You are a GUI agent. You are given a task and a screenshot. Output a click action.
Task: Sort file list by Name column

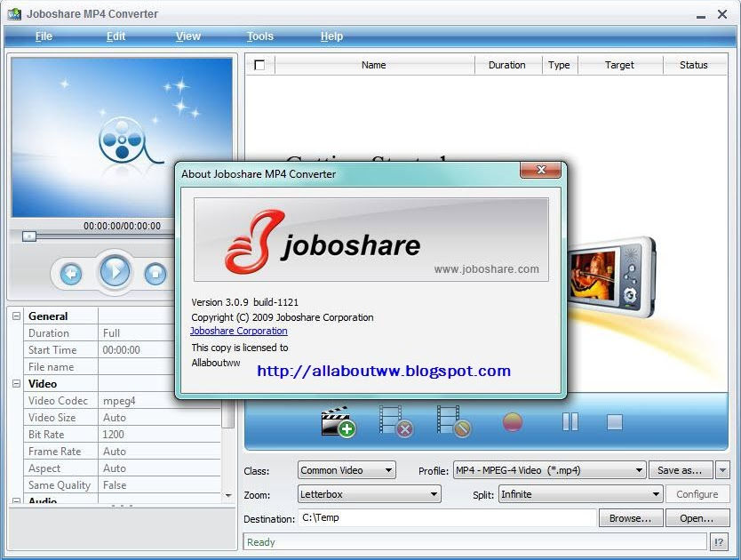374,65
